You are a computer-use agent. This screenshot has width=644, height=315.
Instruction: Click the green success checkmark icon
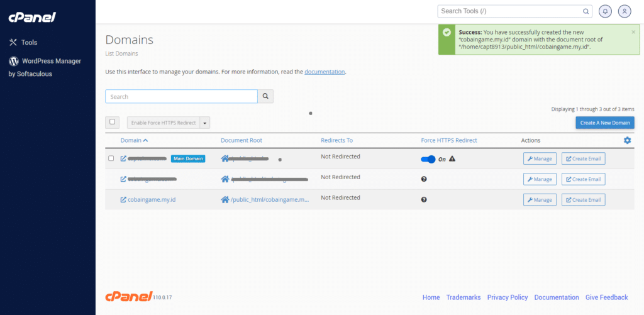[x=447, y=32]
